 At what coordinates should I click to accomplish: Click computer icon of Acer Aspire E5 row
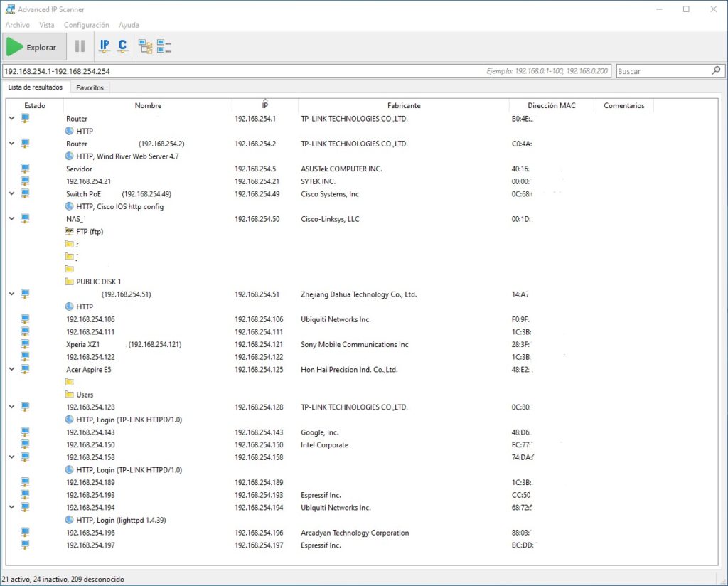(25, 369)
